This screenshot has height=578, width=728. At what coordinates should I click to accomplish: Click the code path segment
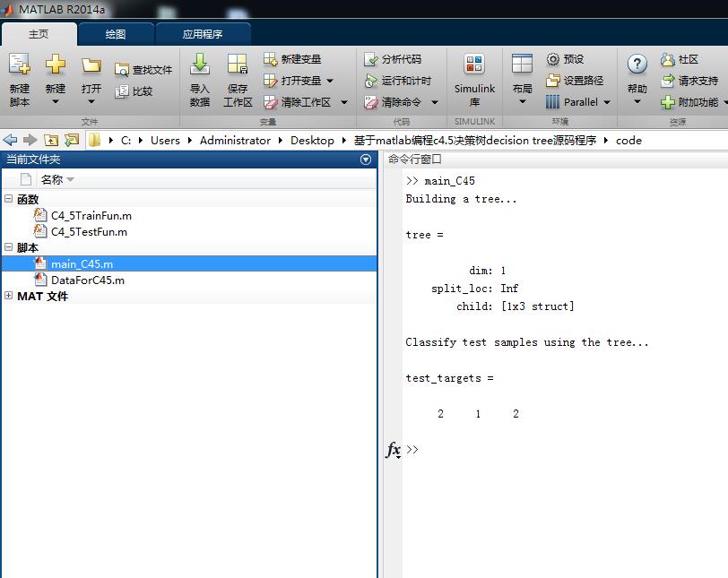628,140
